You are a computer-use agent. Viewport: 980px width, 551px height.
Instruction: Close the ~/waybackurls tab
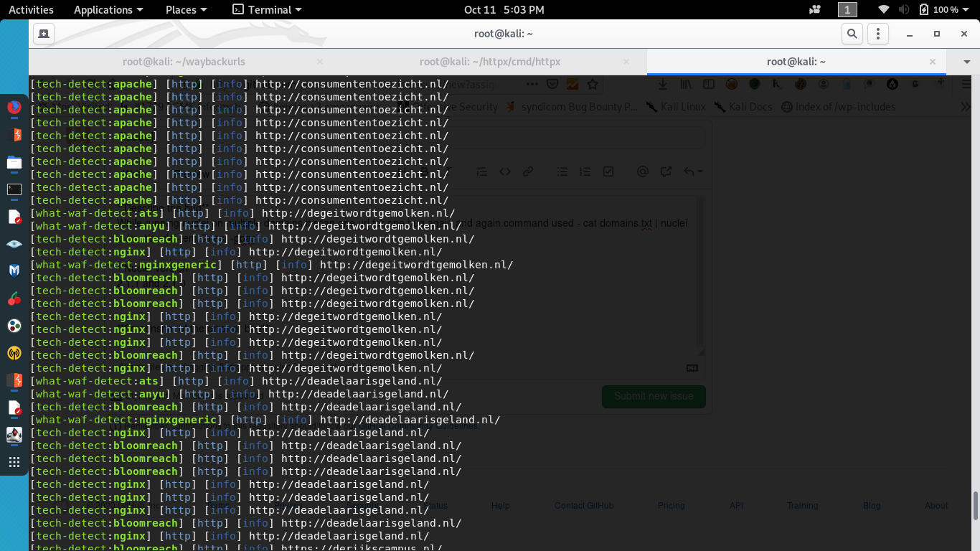pyautogui.click(x=320, y=62)
